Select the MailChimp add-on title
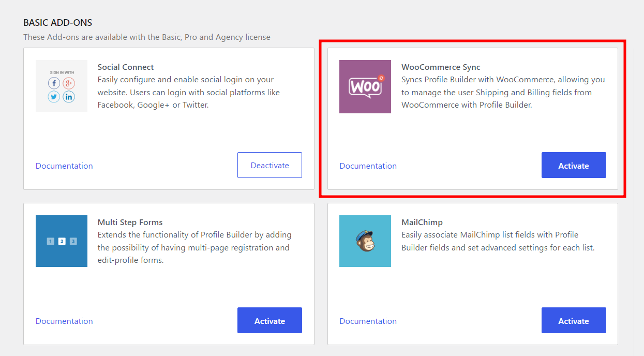The height and width of the screenshot is (356, 644). (422, 222)
